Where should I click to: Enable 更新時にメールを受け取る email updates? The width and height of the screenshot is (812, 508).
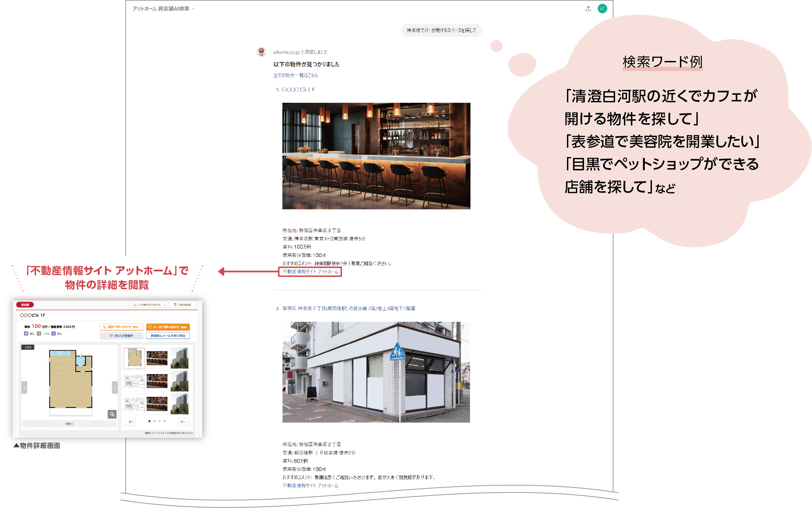tap(168, 336)
